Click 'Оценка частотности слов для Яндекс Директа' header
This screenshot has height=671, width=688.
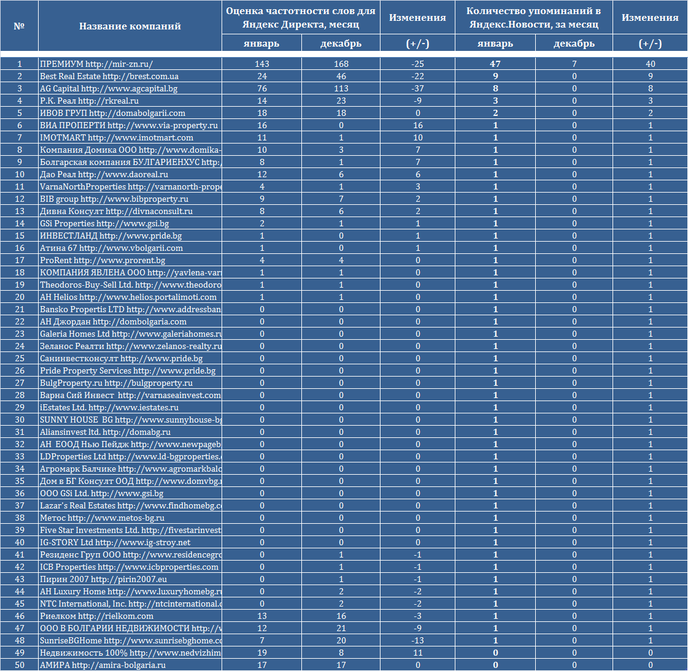(x=301, y=17)
